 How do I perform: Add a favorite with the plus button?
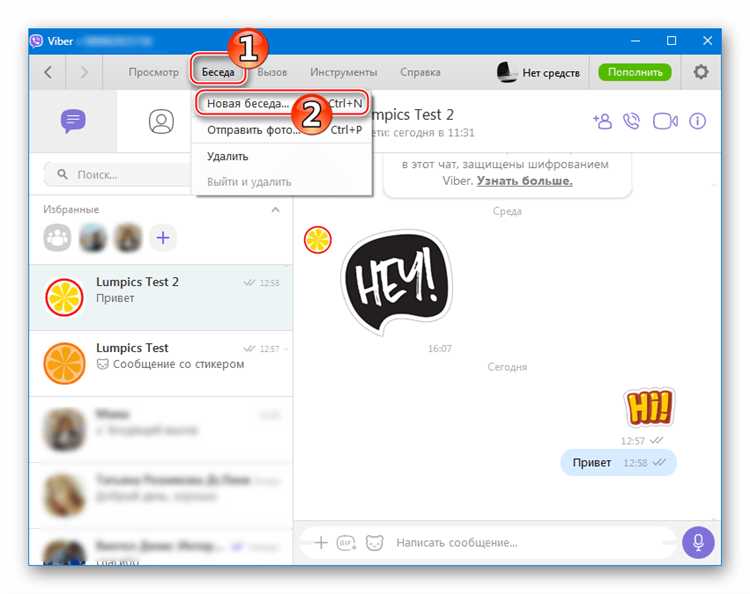163,238
